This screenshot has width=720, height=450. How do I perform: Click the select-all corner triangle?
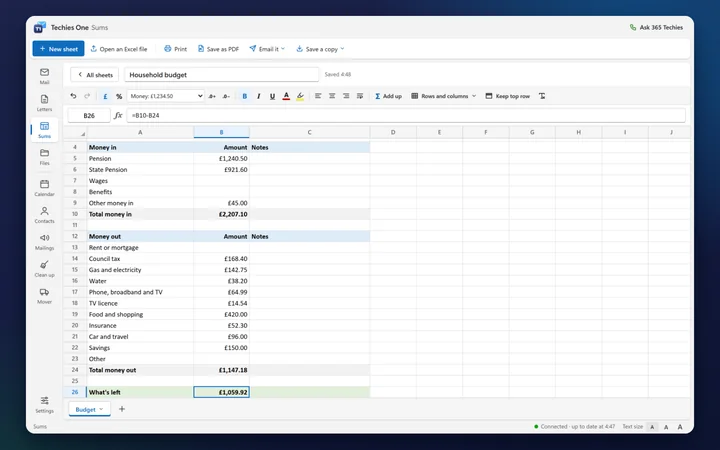83,134
